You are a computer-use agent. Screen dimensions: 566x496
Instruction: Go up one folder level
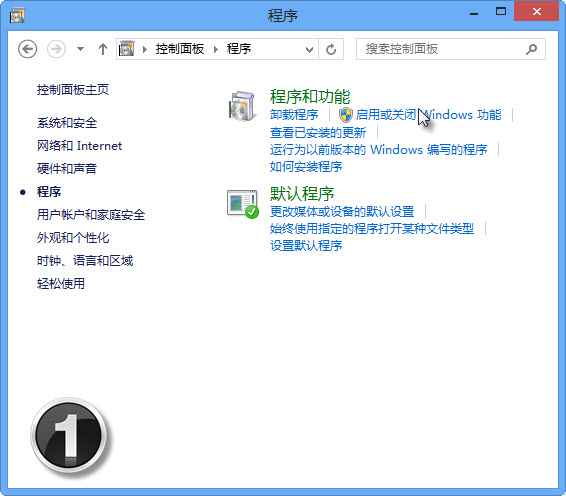(x=103, y=49)
